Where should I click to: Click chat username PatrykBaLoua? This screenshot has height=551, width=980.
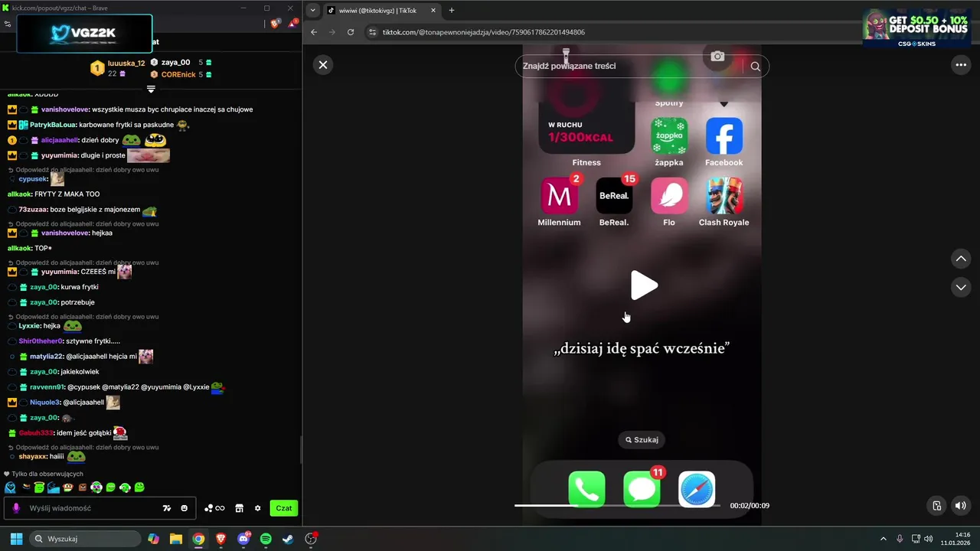point(53,125)
